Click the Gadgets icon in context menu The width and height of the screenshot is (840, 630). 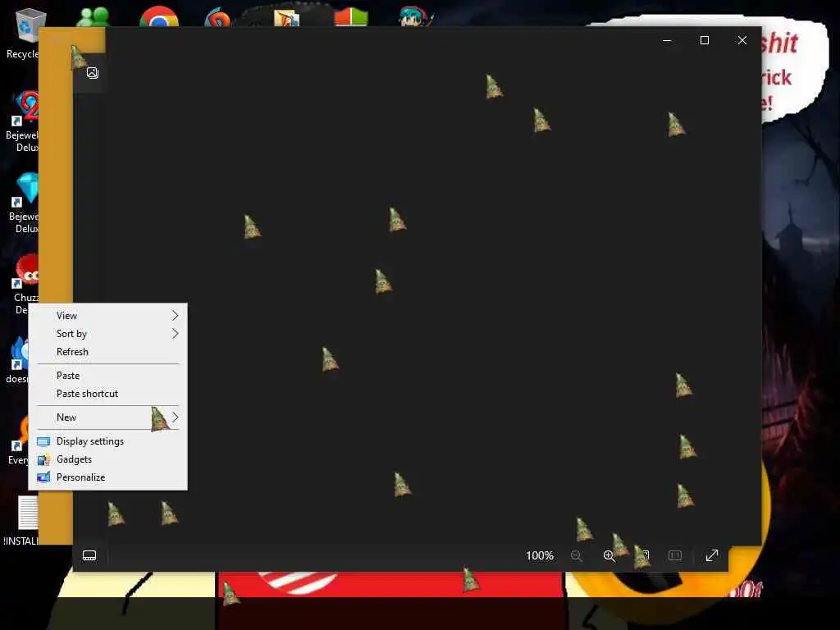[43, 459]
